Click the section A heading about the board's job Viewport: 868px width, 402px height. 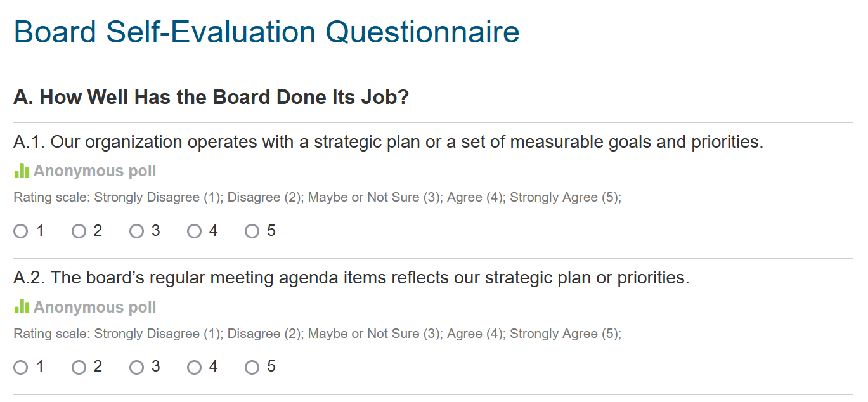coord(211,98)
